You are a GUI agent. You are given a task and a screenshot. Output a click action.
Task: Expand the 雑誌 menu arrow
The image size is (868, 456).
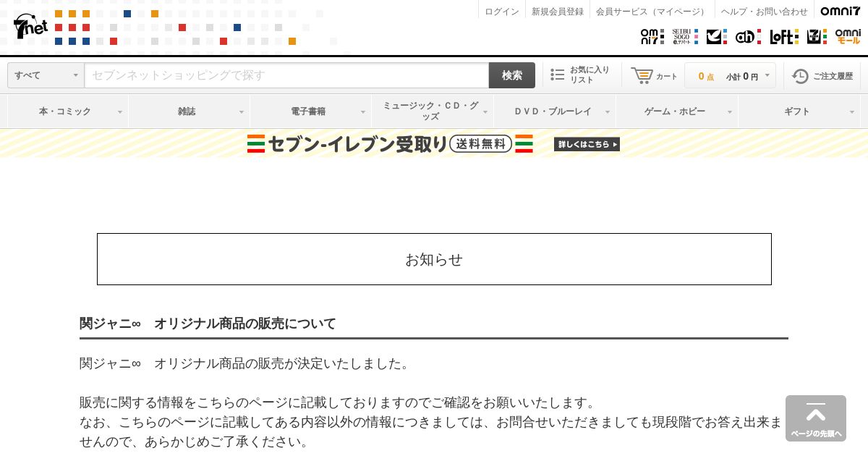242,112
